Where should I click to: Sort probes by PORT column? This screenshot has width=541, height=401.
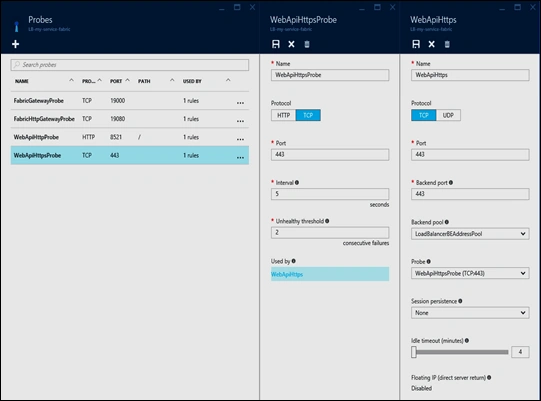[x=116, y=81]
